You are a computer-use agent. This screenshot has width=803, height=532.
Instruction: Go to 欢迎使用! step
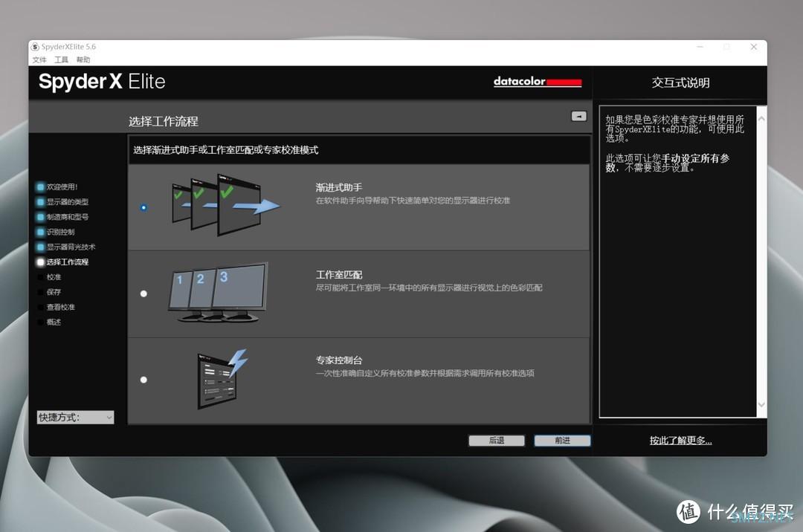57,186
